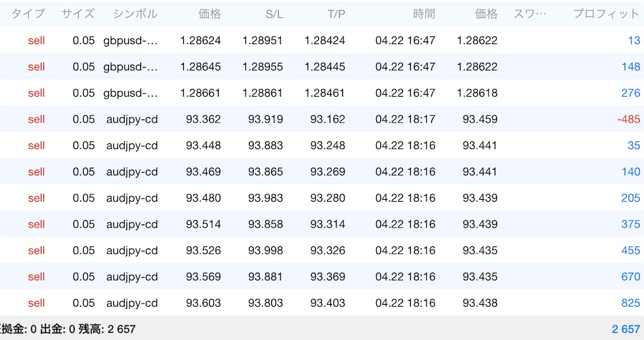644x340 pixels.
Task: Select gbpusd sell row opened at 1.28645
Action: click(322, 67)
